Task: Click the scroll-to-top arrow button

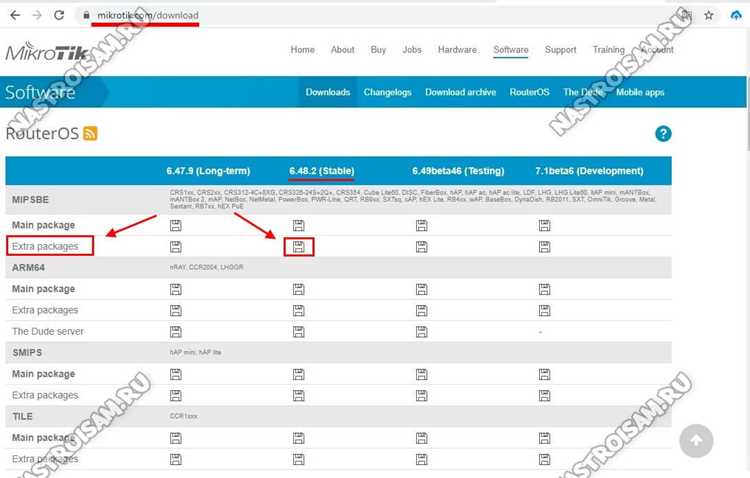Action: click(x=696, y=441)
